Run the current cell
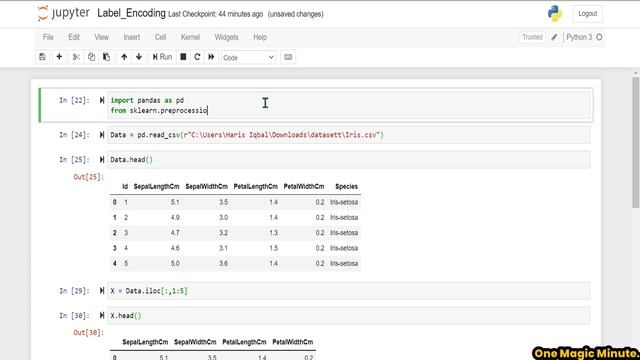Image resolution: width=640 pixels, height=360 pixels. pyautogui.click(x=162, y=57)
